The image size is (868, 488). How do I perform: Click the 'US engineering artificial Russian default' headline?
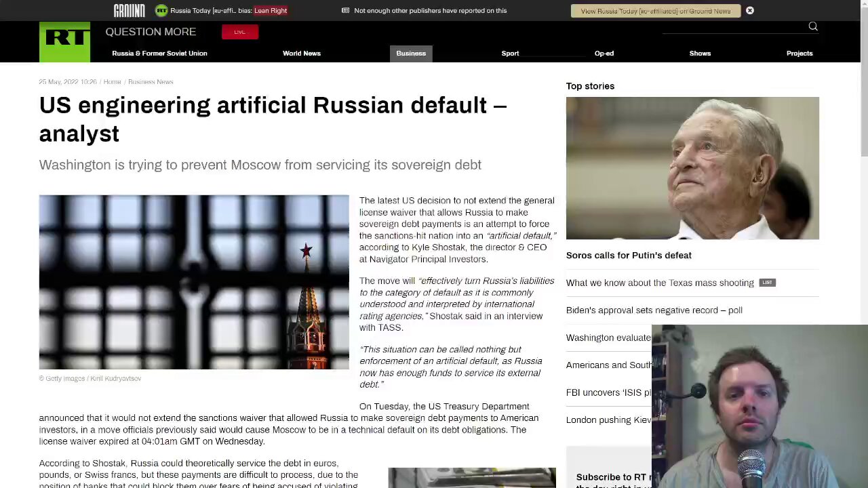[273, 119]
